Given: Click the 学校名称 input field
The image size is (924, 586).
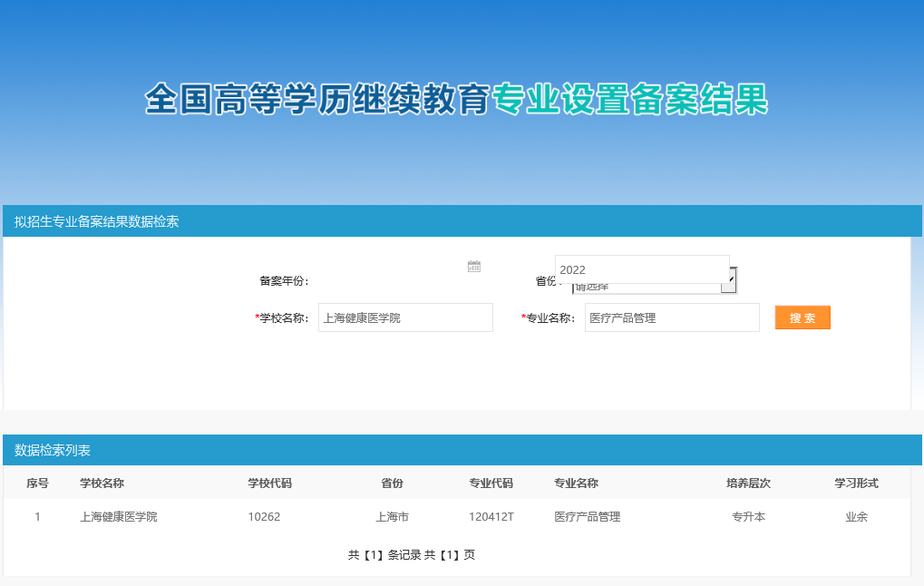Looking at the screenshot, I should (x=405, y=317).
